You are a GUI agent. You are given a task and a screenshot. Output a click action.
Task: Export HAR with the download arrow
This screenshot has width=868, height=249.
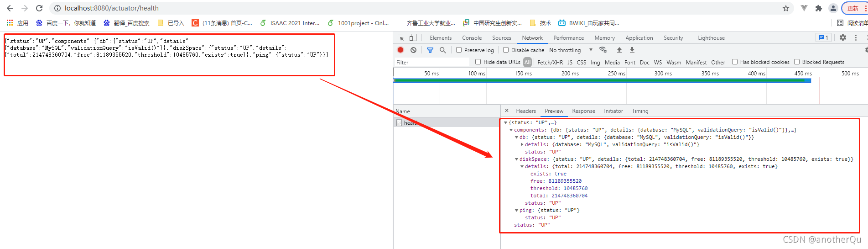(x=632, y=50)
